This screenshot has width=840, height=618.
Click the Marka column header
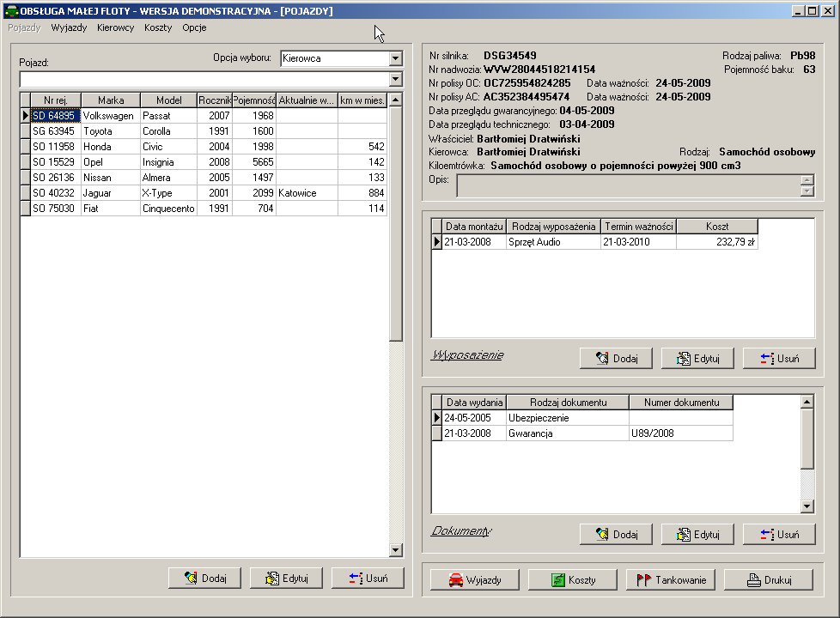pos(111,100)
